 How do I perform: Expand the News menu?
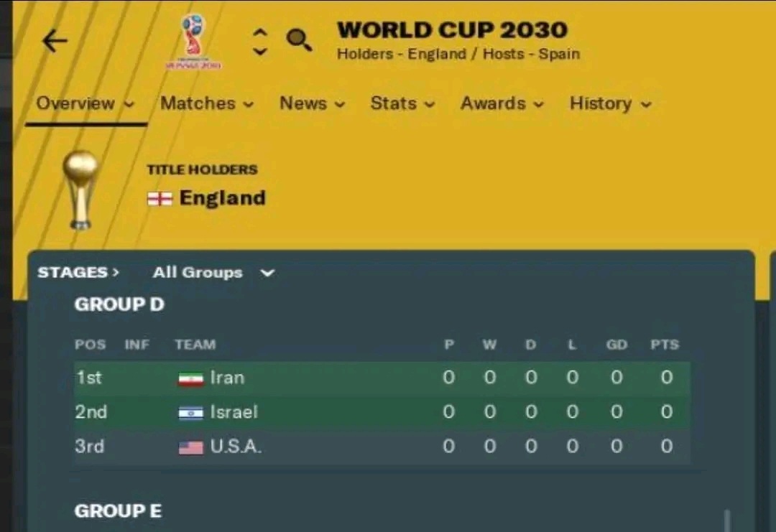click(313, 103)
